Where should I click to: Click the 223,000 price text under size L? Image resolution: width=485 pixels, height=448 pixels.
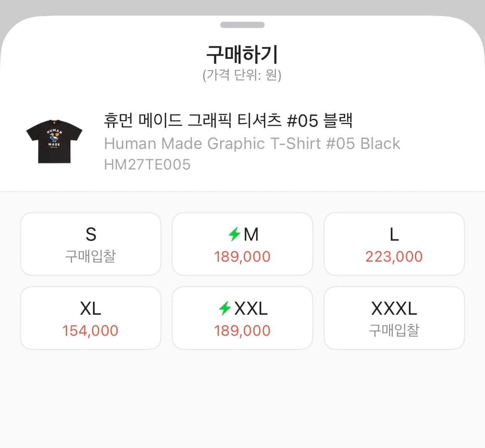click(394, 257)
